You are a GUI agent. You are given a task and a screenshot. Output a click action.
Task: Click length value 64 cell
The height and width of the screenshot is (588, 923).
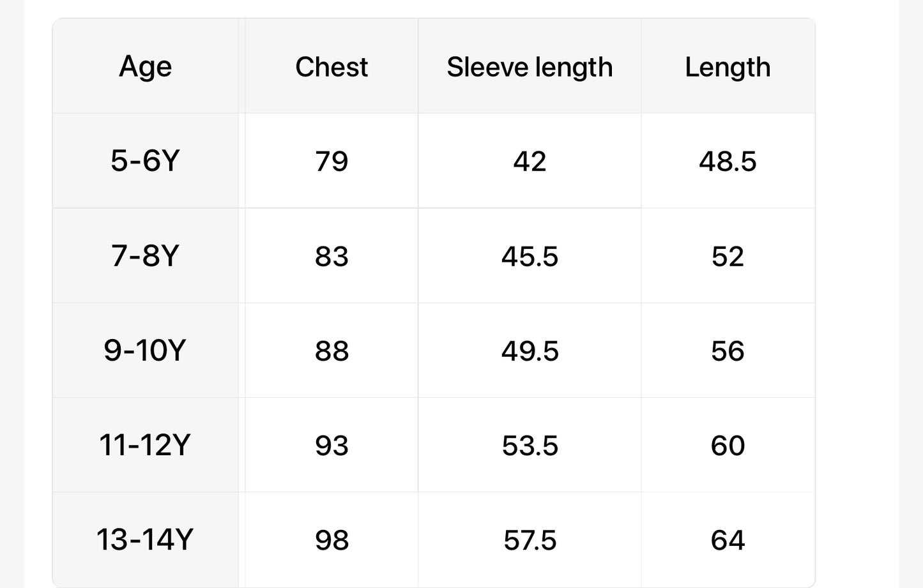pos(728,540)
